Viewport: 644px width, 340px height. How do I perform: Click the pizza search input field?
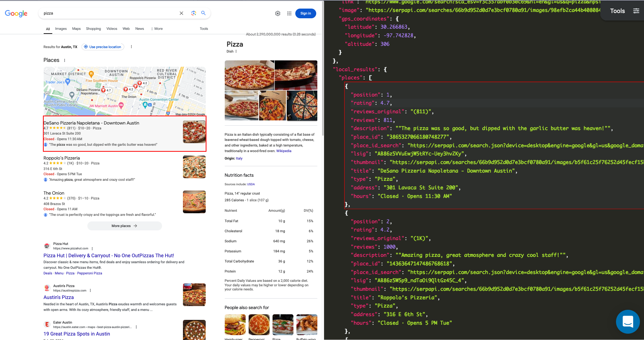(x=110, y=13)
